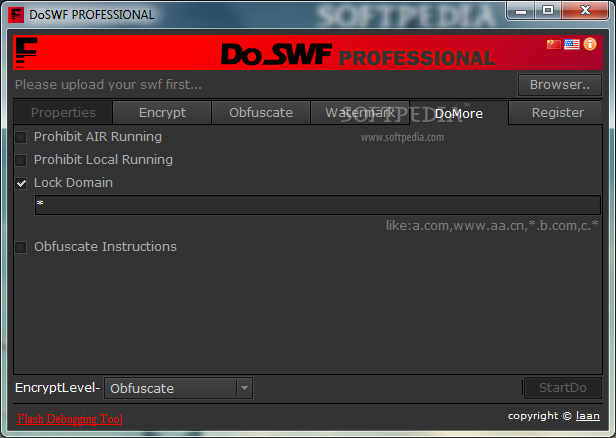This screenshot has height=438, width=616.
Task: Click the Lock Domain text field
Action: 317,205
